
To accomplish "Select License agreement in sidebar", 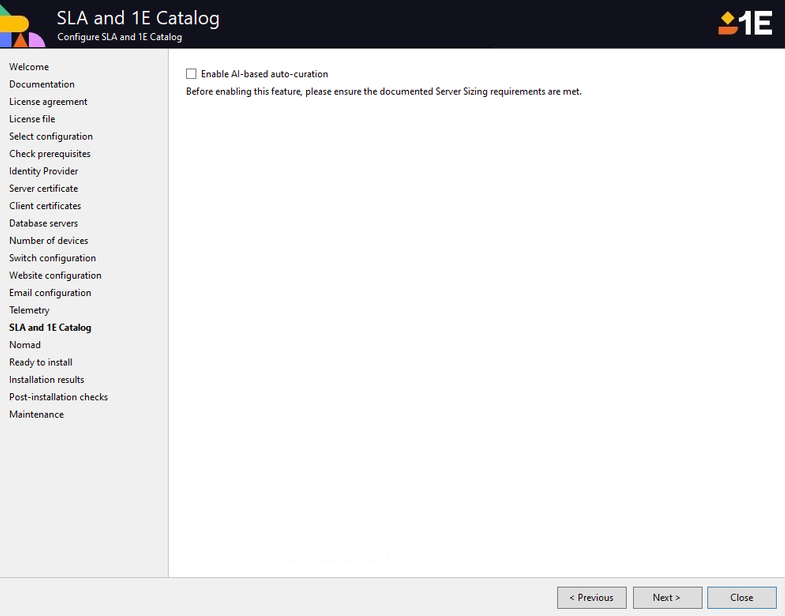I will (48, 102).
